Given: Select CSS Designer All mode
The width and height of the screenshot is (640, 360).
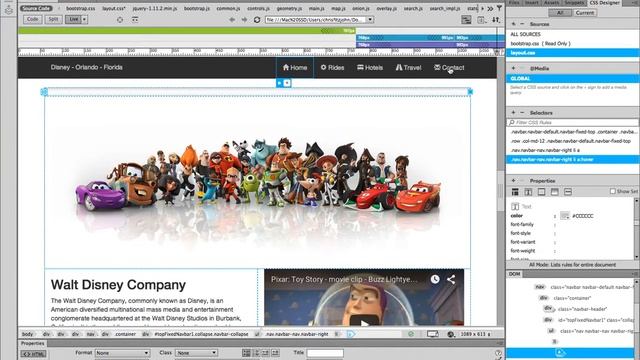Looking at the screenshot, I should coord(560,13).
